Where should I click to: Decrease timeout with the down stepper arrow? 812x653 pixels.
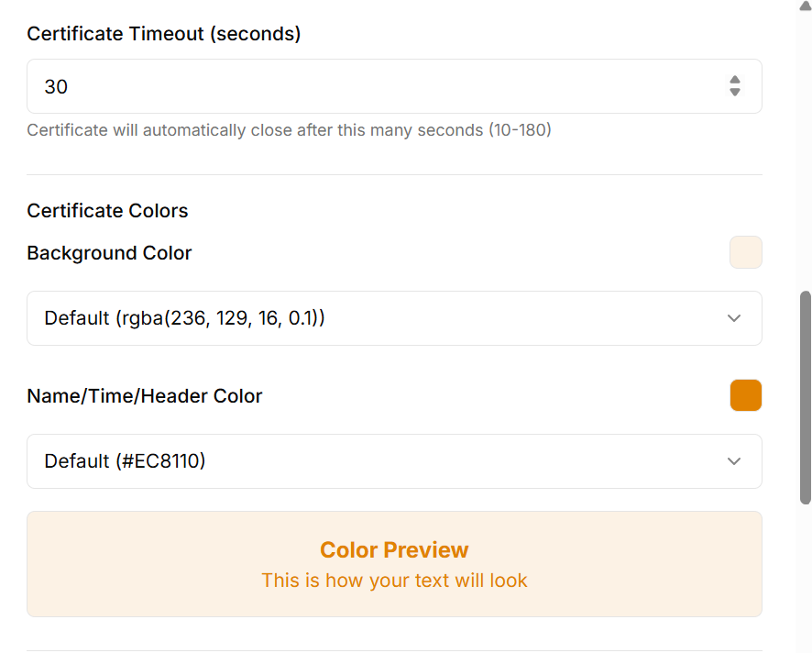click(735, 93)
